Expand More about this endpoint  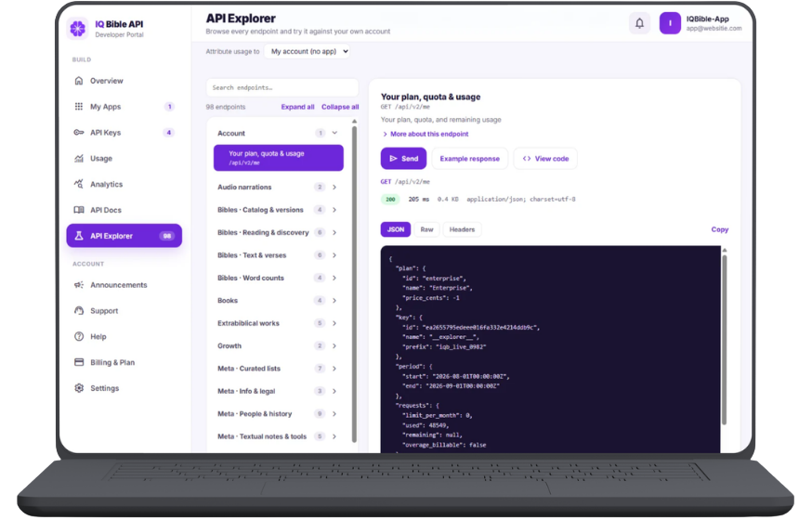426,134
